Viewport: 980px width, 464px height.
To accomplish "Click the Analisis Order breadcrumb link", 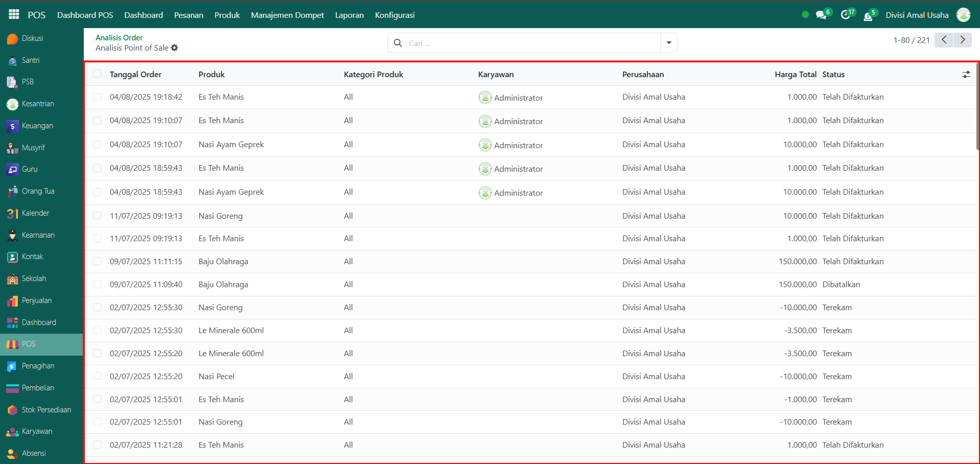I will pyautogui.click(x=119, y=38).
